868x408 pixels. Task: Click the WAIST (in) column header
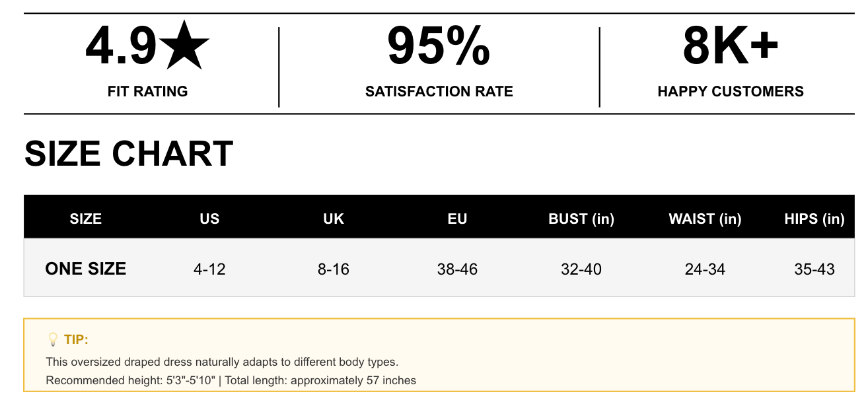705,219
